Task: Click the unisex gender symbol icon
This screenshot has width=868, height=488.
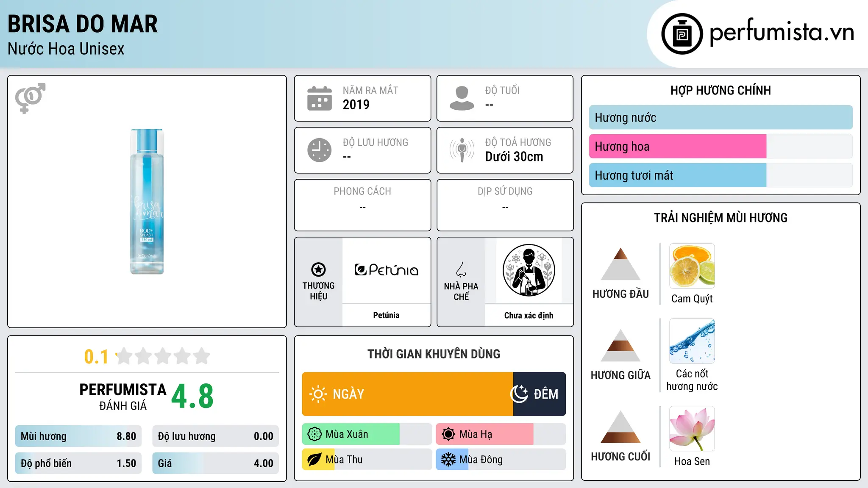Action: point(30,98)
